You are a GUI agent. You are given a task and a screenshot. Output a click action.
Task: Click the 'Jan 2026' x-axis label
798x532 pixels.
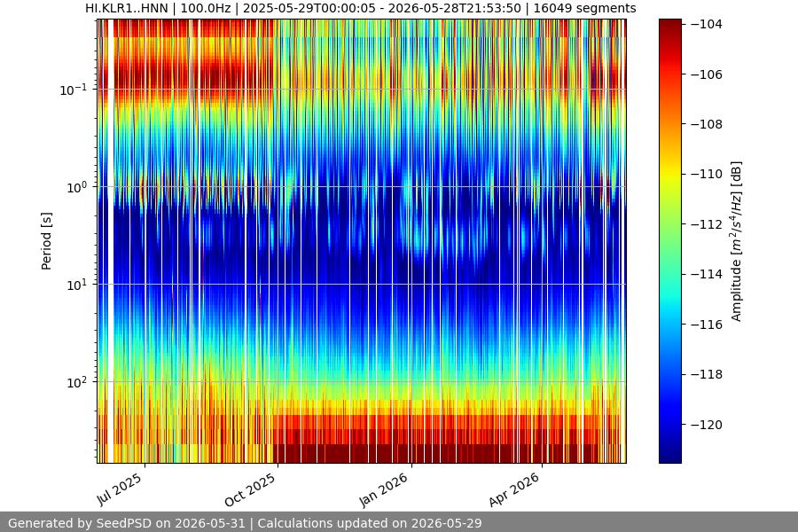383,489
